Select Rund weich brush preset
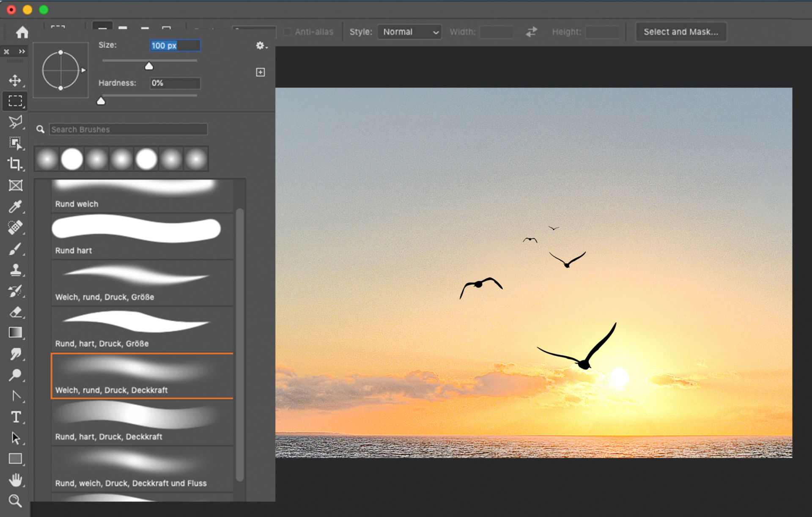The width and height of the screenshot is (812, 517). [x=141, y=190]
